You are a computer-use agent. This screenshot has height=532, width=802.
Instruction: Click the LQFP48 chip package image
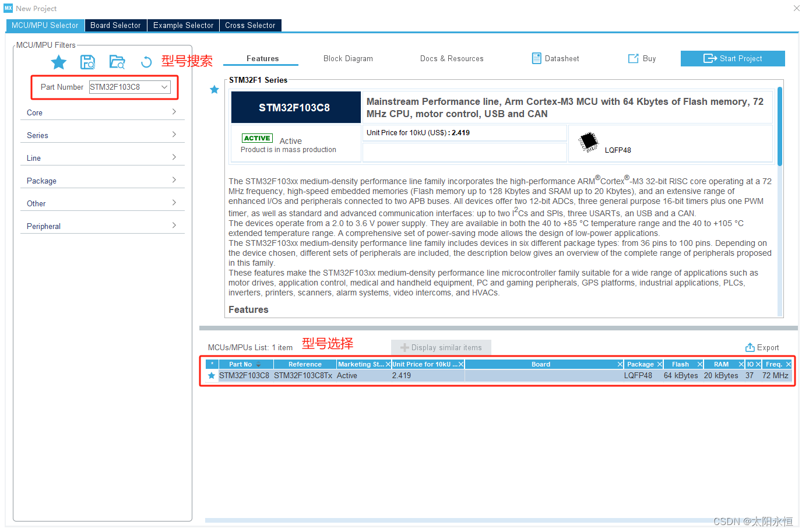click(589, 142)
